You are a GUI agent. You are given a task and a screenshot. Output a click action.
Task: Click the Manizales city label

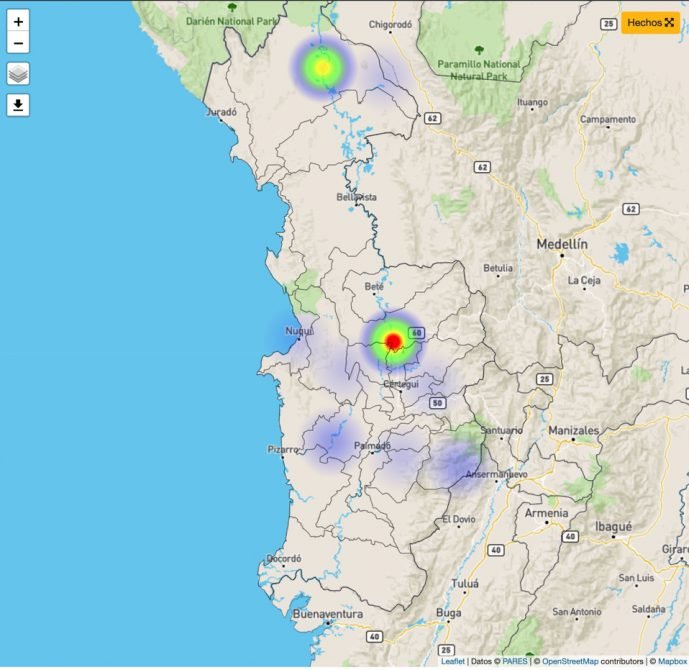click(x=573, y=430)
